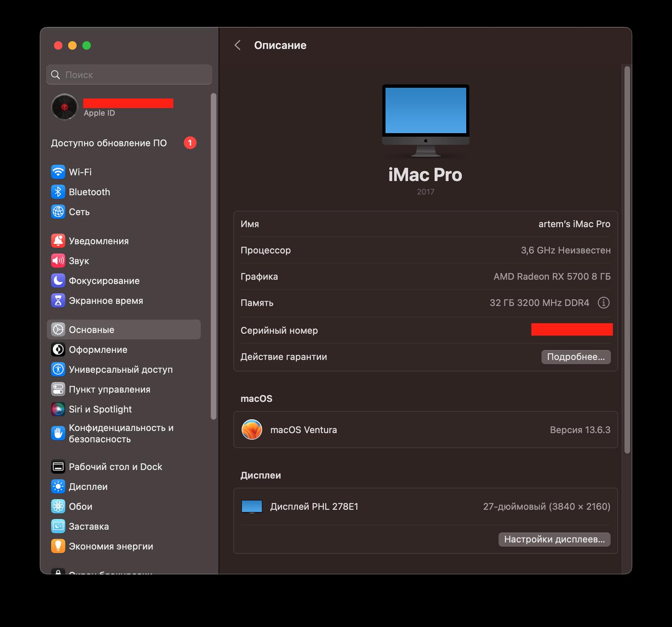Screen dimensions: 672x627
Task: Select the Звук speaker icon
Action: [58, 261]
